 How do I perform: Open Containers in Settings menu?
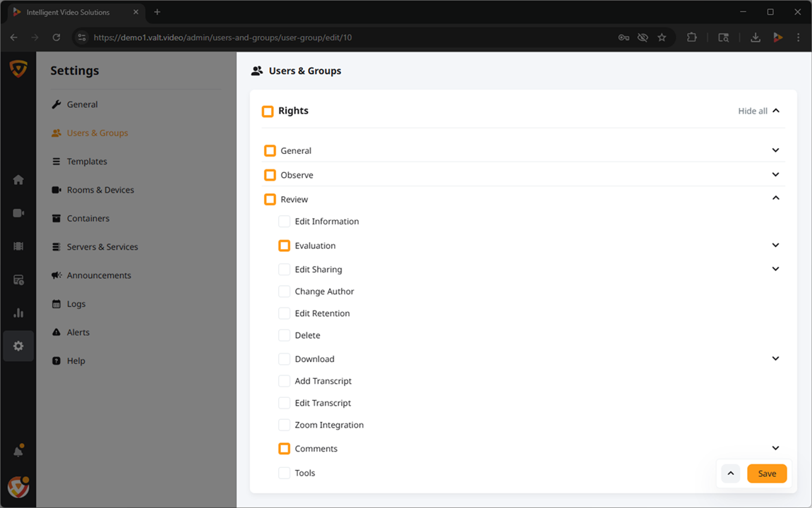coord(88,218)
